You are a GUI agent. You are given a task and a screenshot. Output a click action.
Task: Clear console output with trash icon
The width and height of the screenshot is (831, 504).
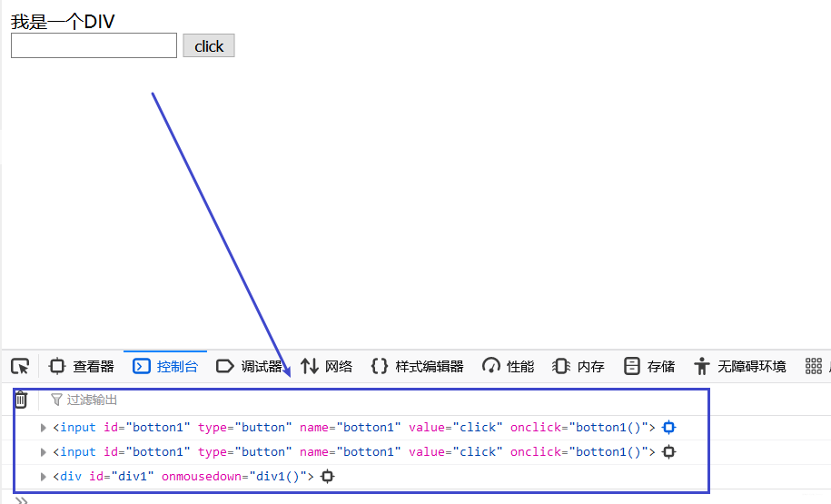(21, 400)
